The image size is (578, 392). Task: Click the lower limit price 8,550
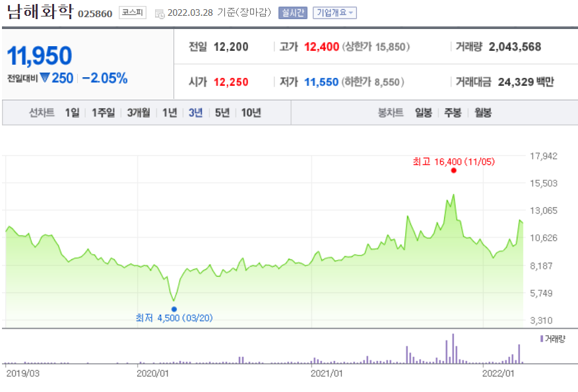pyautogui.click(x=387, y=82)
